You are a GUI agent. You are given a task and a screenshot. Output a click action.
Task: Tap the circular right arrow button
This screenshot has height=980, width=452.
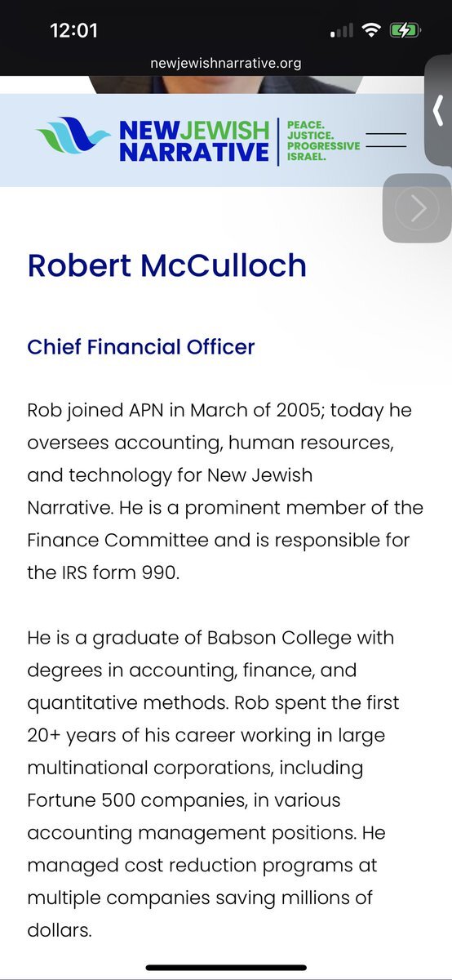point(418,208)
